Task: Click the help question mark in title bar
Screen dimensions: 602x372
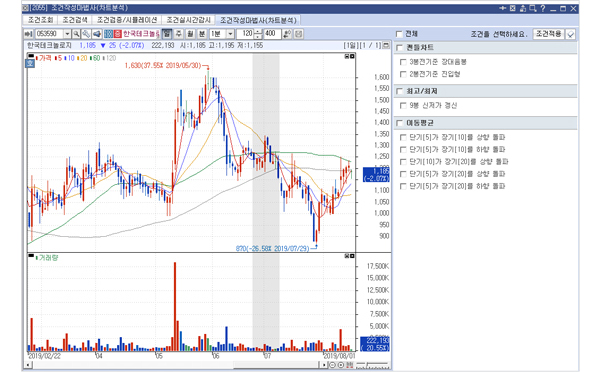Action: click(542, 8)
